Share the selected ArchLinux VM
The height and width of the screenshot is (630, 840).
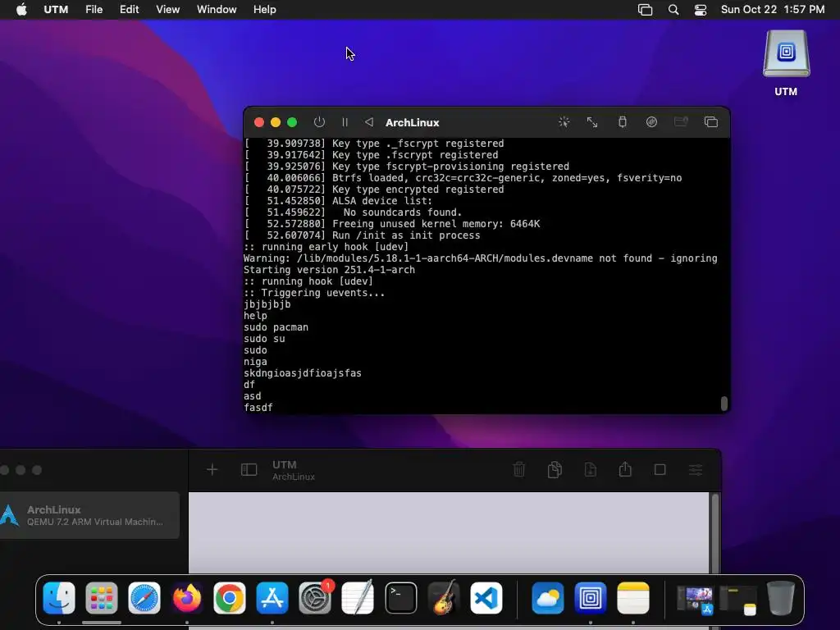point(625,470)
